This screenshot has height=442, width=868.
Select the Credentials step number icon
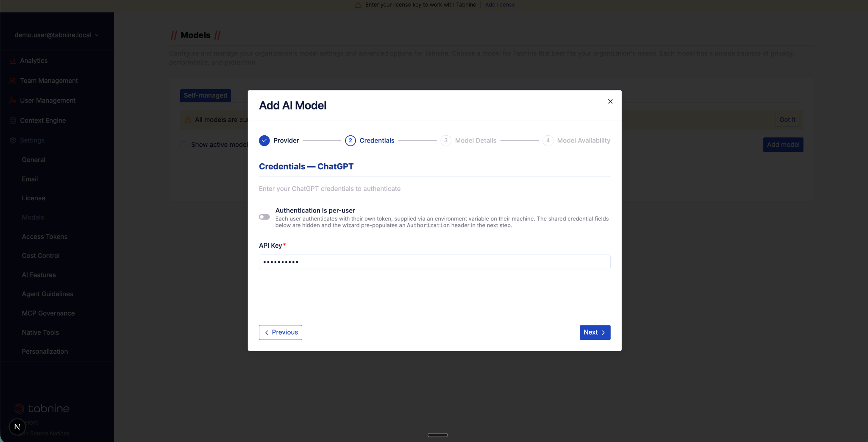[350, 140]
